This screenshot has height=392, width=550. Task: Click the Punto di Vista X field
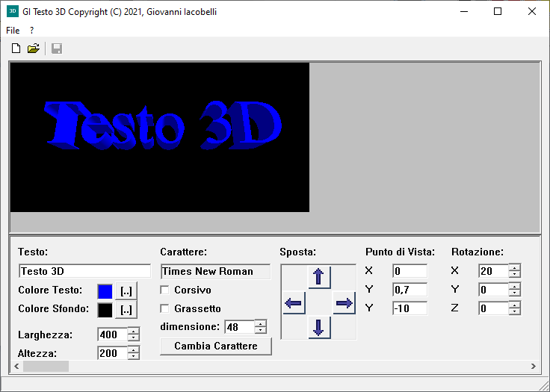(x=410, y=271)
